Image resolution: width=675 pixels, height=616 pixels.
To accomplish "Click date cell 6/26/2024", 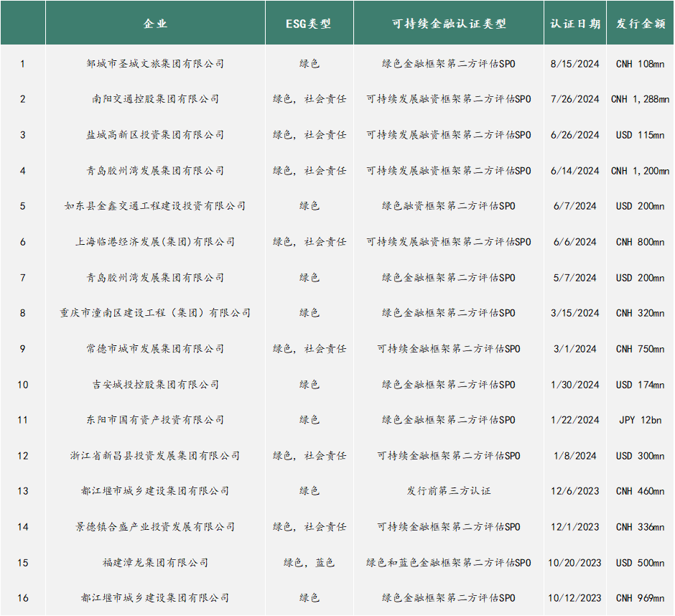I will (x=574, y=135).
